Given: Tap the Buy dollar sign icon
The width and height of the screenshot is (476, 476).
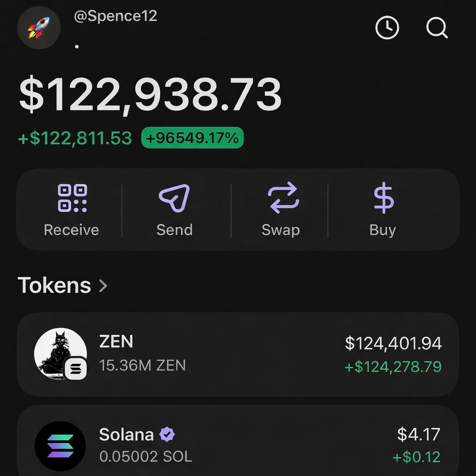Looking at the screenshot, I should [x=383, y=198].
